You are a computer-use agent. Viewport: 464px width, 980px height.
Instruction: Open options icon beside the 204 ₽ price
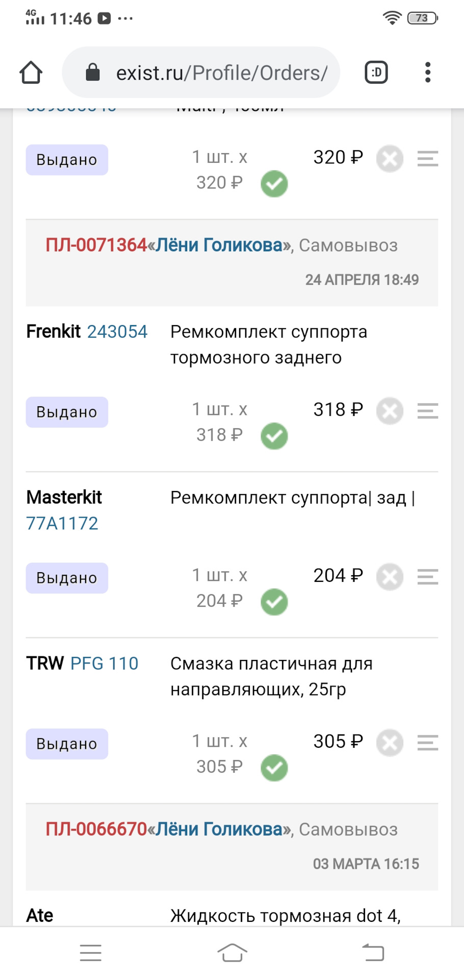click(427, 577)
